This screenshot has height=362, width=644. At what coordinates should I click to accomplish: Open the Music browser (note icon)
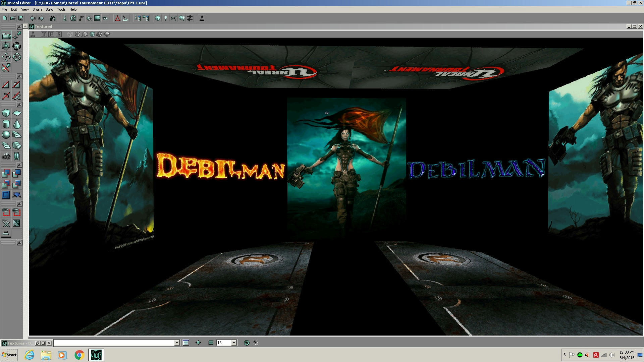pyautogui.click(x=81, y=18)
